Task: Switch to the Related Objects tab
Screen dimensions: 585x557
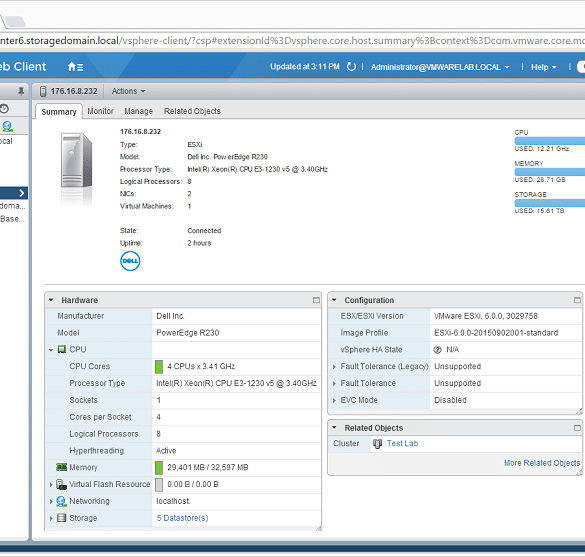Action: point(192,111)
